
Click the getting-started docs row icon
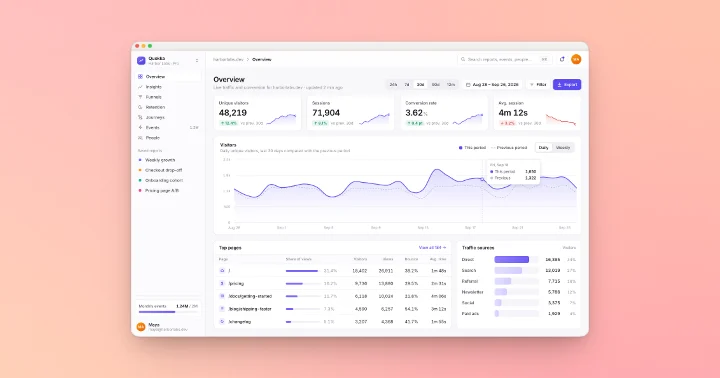[222, 296]
